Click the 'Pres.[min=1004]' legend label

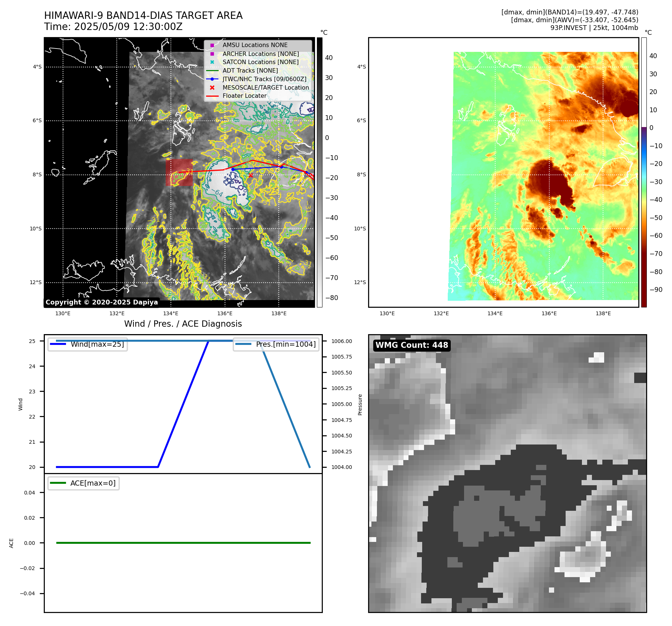pyautogui.click(x=286, y=344)
